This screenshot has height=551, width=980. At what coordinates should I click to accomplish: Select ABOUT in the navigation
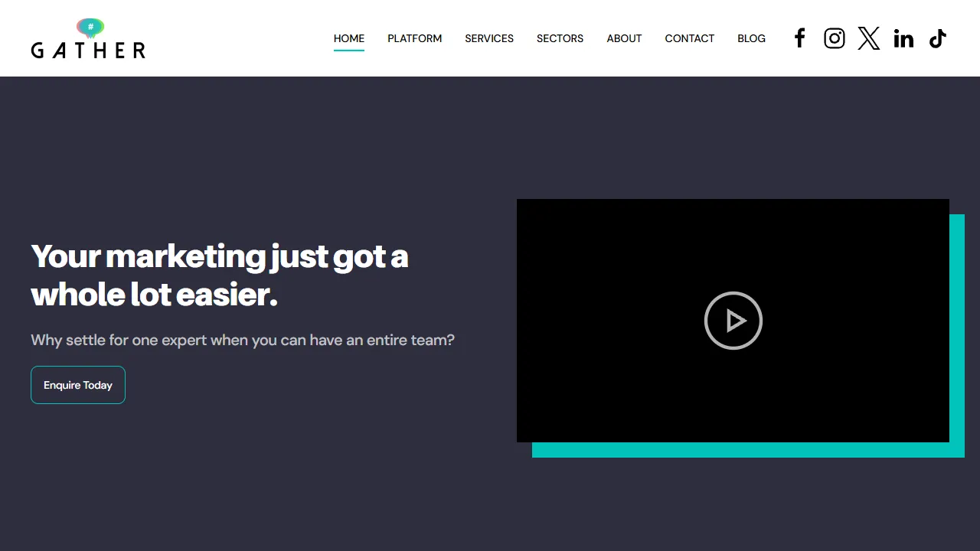624,38
